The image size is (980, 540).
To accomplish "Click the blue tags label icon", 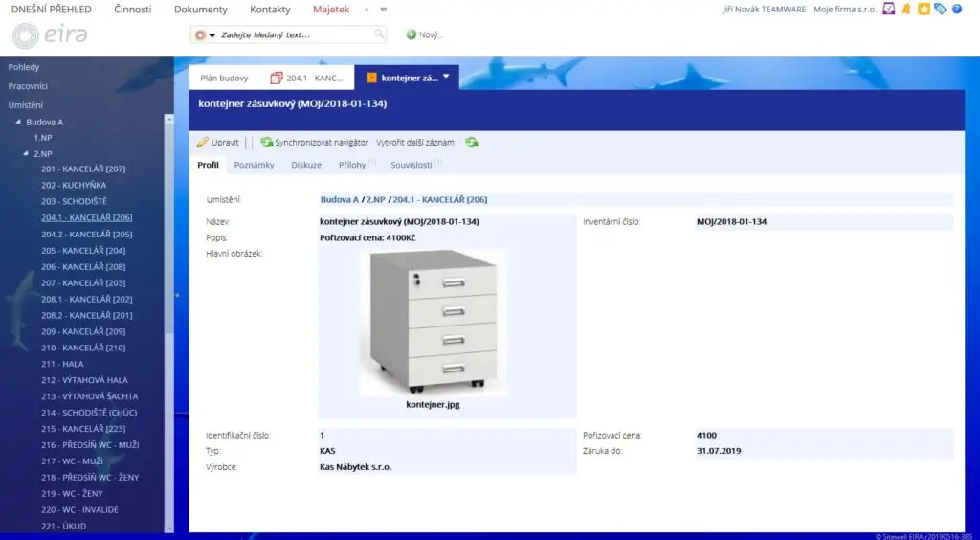I will (940, 10).
